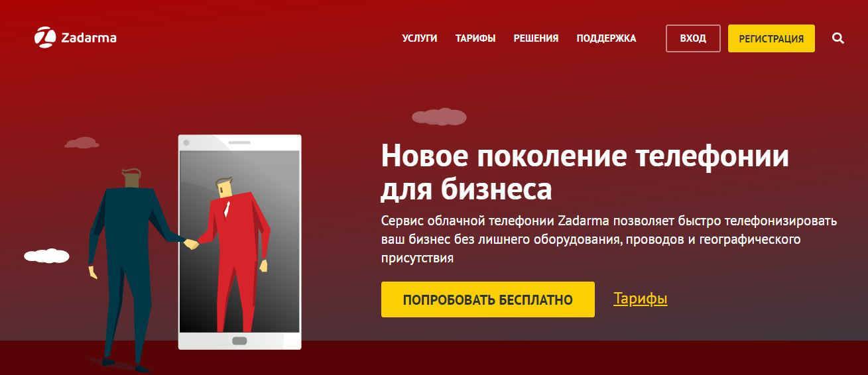868x375 pixels.
Task: Open site search via magnifier icon
Action: pyautogui.click(x=838, y=38)
